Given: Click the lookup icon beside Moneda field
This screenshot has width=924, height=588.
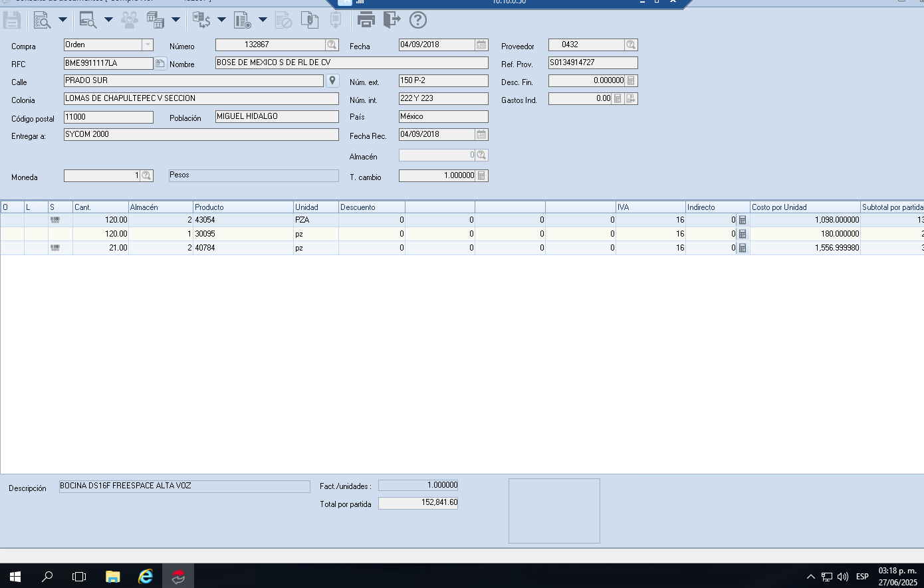Looking at the screenshot, I should tap(146, 175).
